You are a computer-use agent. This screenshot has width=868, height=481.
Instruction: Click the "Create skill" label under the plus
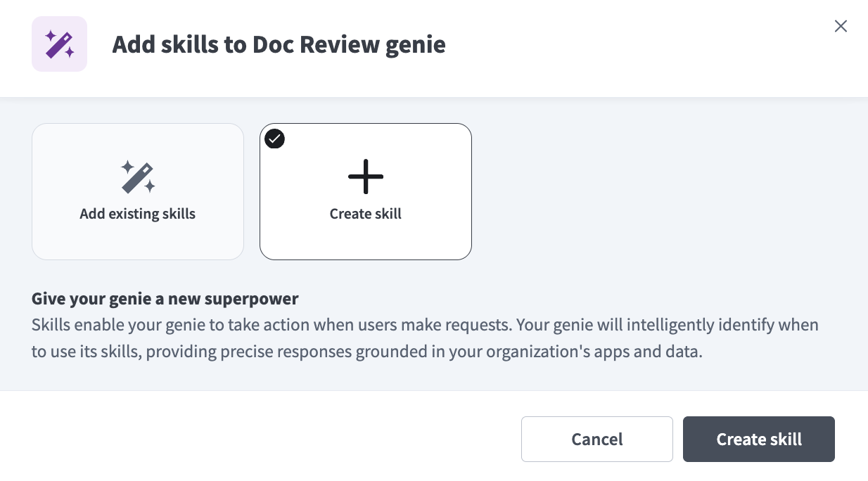(366, 214)
